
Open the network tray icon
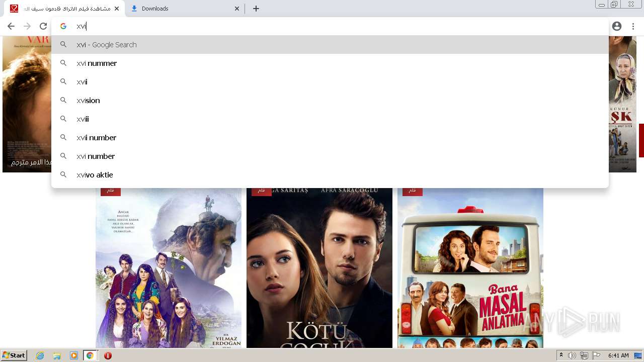(x=584, y=355)
